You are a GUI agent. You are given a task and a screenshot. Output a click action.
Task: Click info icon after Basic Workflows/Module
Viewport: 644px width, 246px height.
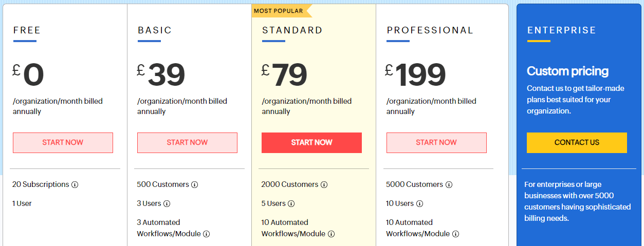pos(206,234)
